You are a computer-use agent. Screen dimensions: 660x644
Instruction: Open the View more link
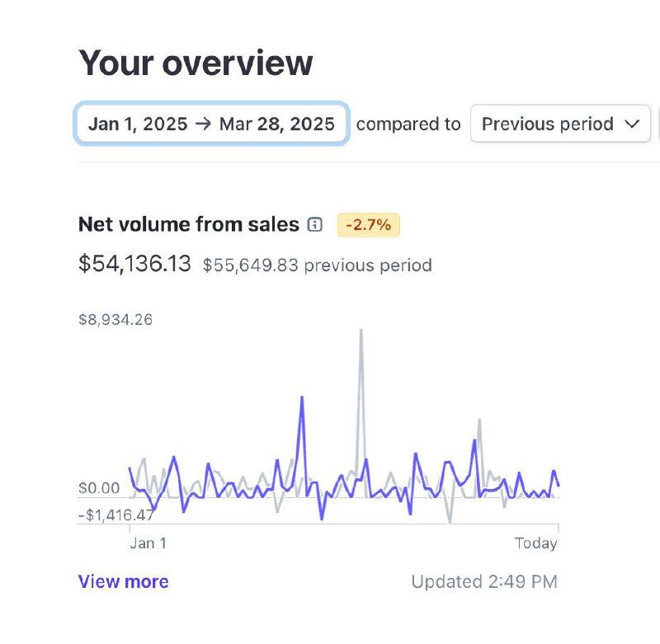point(123,581)
